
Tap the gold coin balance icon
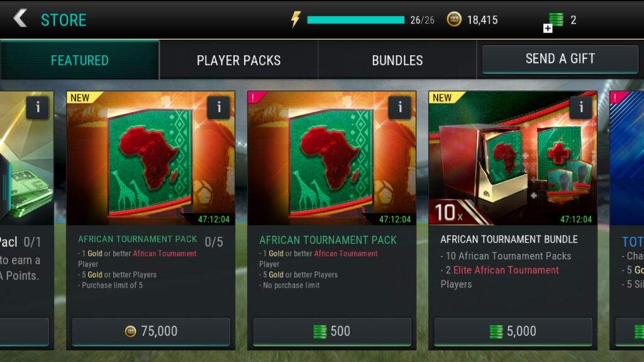[454, 19]
